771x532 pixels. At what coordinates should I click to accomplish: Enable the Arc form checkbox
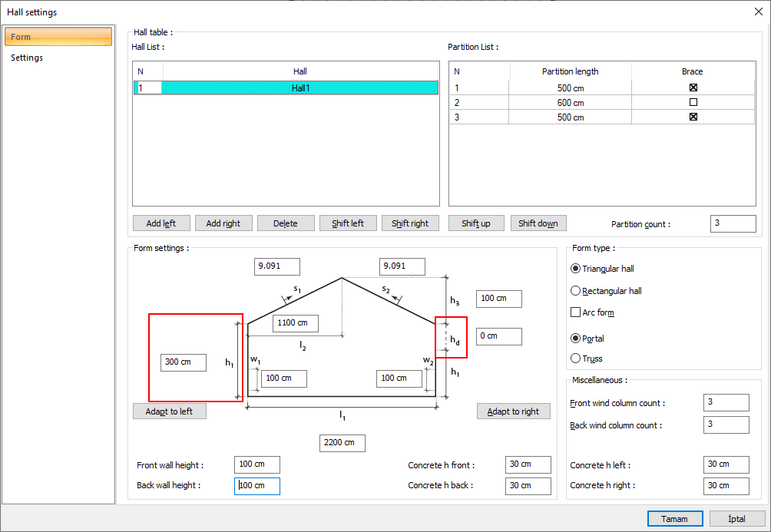pos(576,312)
